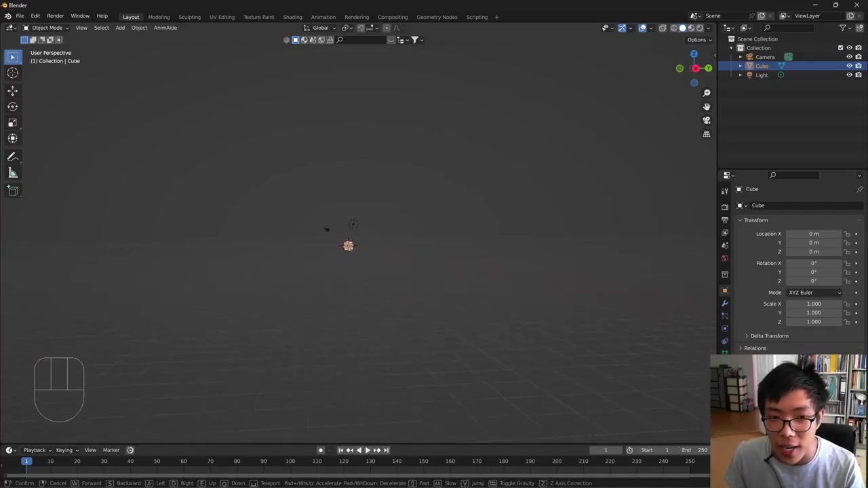Select the Add Cube tool
This screenshot has height=488, width=868.
[12, 190]
